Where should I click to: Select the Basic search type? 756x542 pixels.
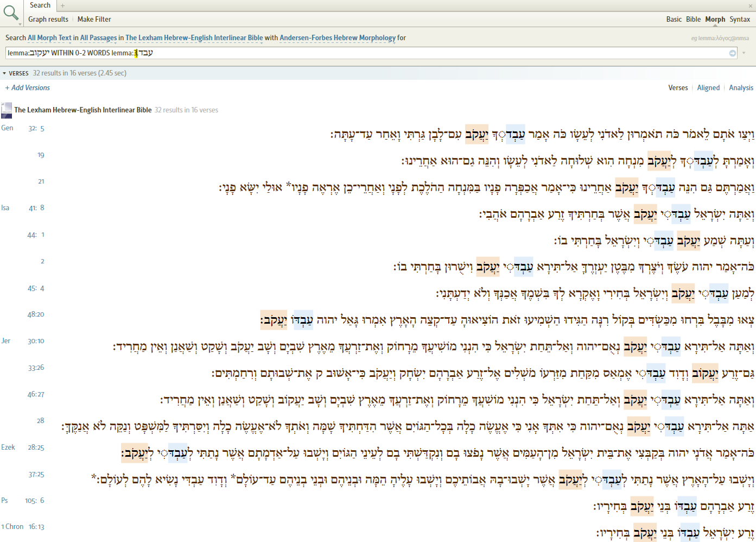(x=674, y=19)
